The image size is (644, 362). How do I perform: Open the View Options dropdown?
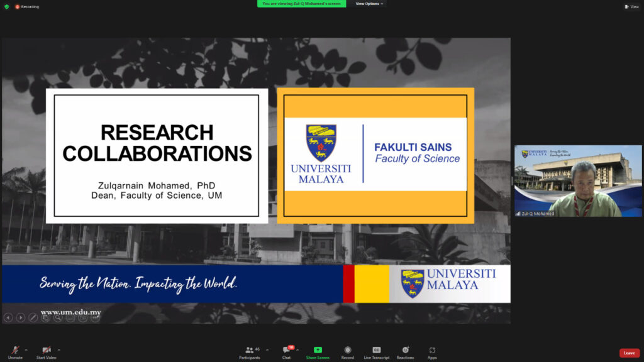point(369,4)
